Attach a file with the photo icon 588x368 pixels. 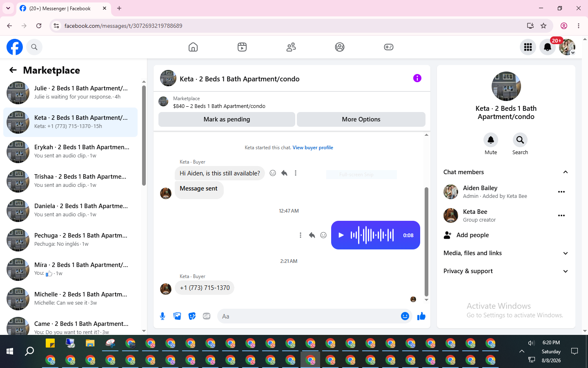(x=177, y=316)
